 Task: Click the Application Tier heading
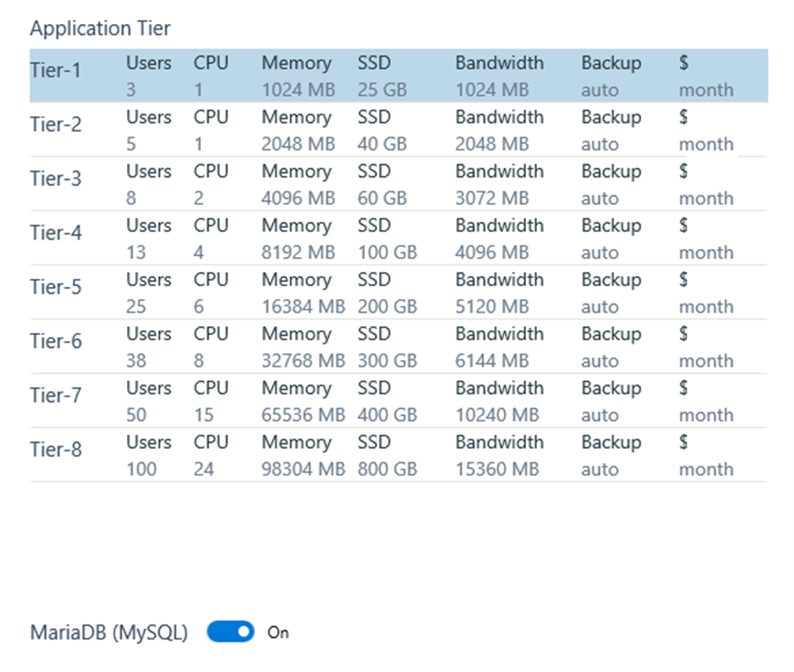pyautogui.click(x=100, y=28)
